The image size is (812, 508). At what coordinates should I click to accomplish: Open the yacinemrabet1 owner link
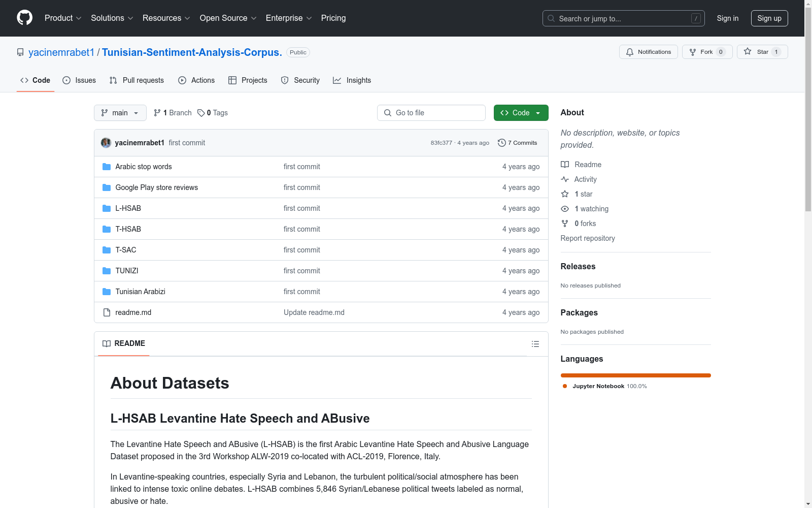[x=61, y=52]
